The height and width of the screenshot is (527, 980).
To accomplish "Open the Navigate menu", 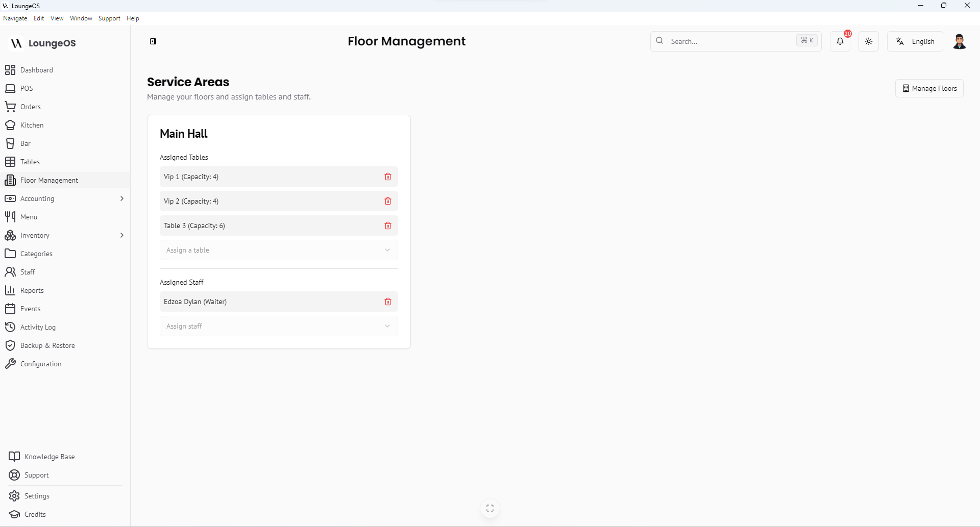I will pyautogui.click(x=15, y=18).
